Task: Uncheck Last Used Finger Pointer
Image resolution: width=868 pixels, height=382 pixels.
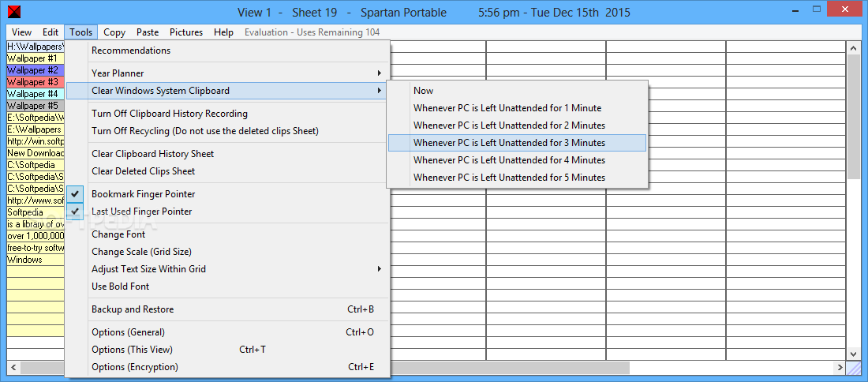Action: tap(226, 212)
